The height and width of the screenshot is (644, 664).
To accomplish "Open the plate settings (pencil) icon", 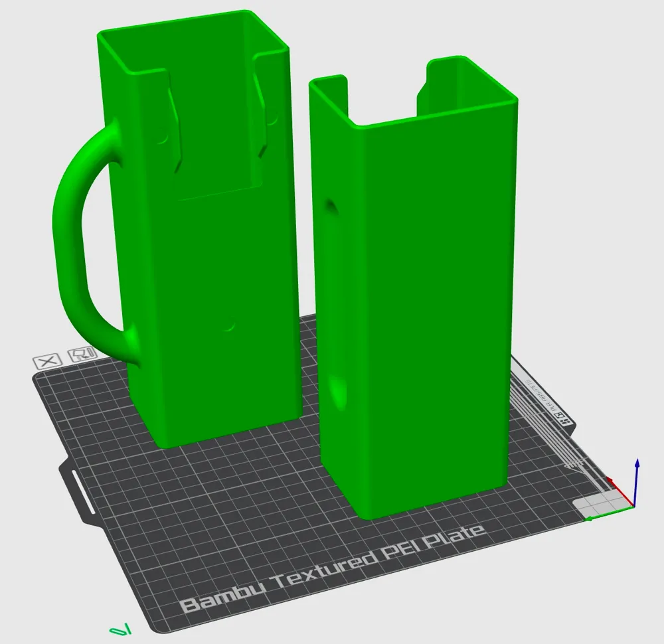I will 79,354.
